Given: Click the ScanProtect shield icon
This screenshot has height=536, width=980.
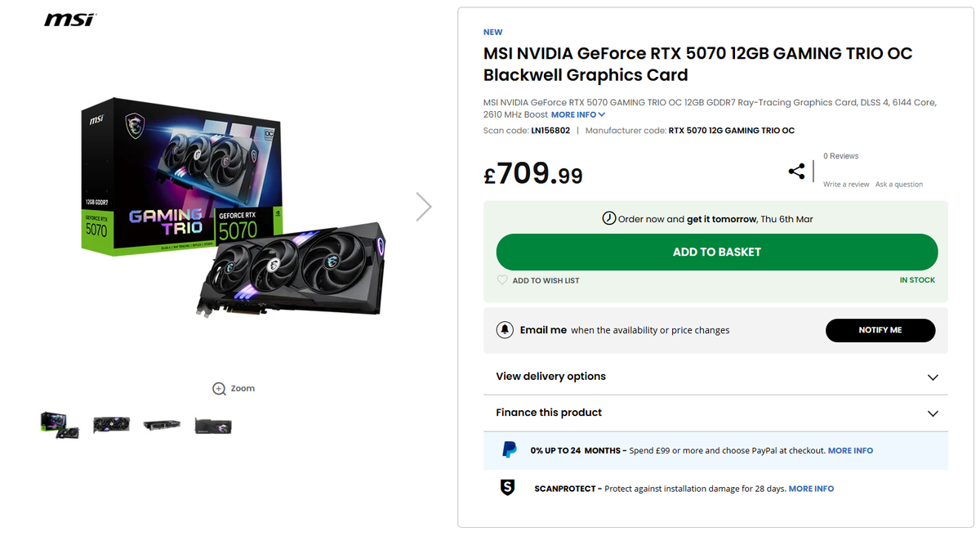Looking at the screenshot, I should [x=507, y=488].
